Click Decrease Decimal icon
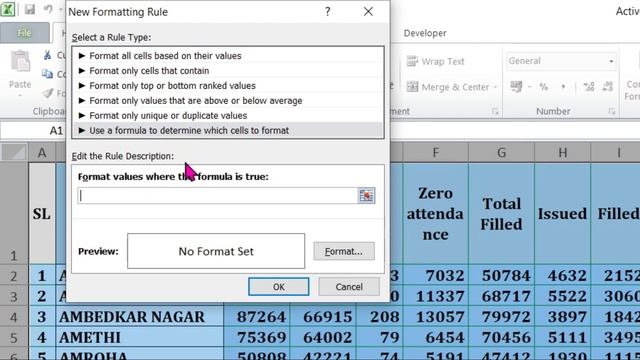 (608, 87)
